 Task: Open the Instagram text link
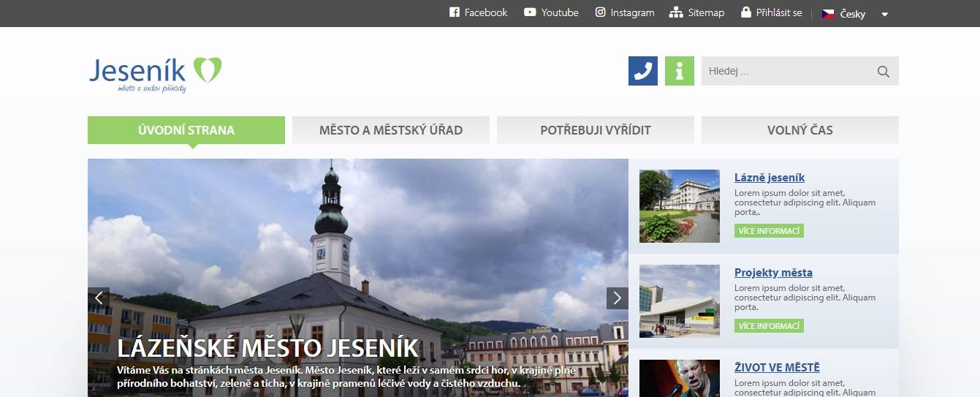632,12
